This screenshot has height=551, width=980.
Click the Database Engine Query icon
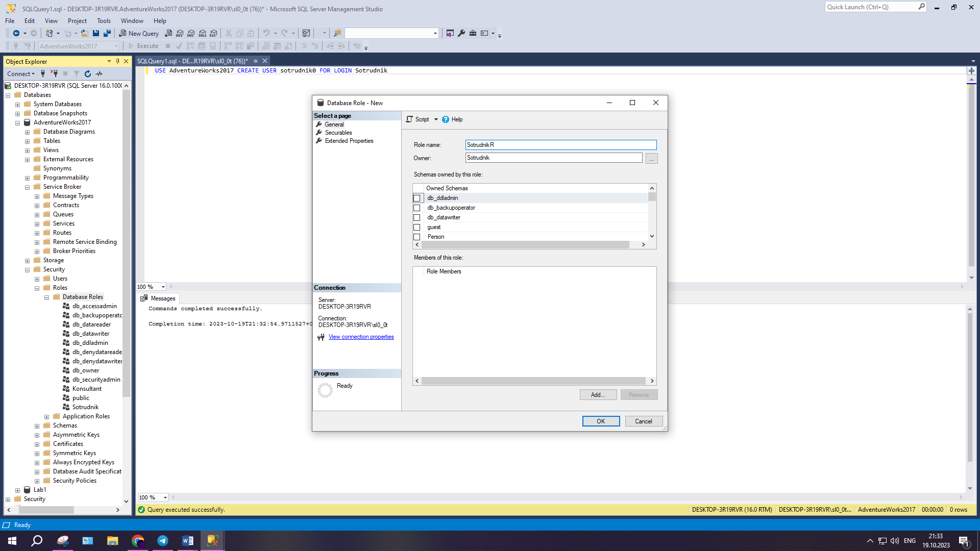168,33
